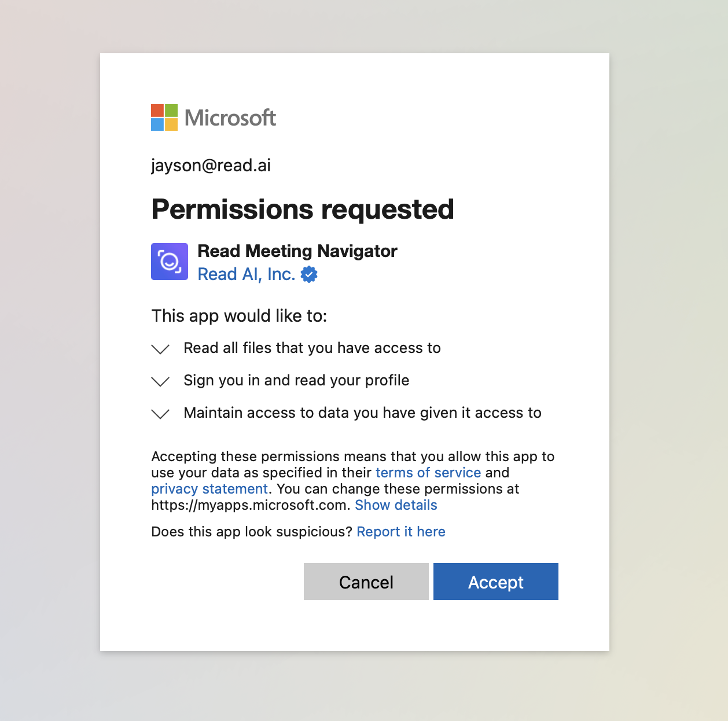Click the blue verified publisher badge

coord(309,274)
